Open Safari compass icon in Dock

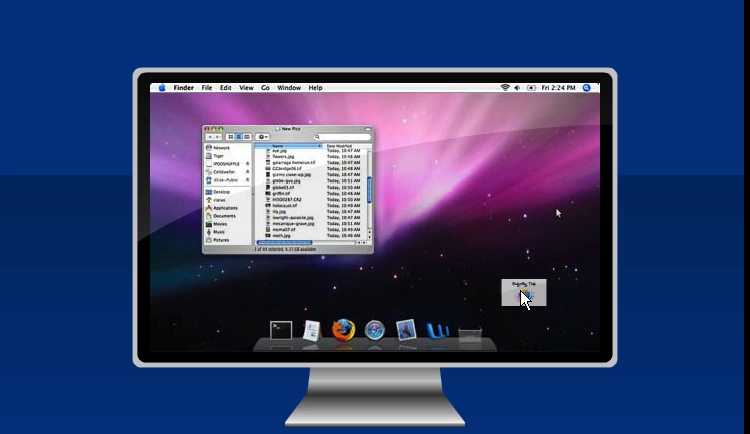[x=375, y=329]
